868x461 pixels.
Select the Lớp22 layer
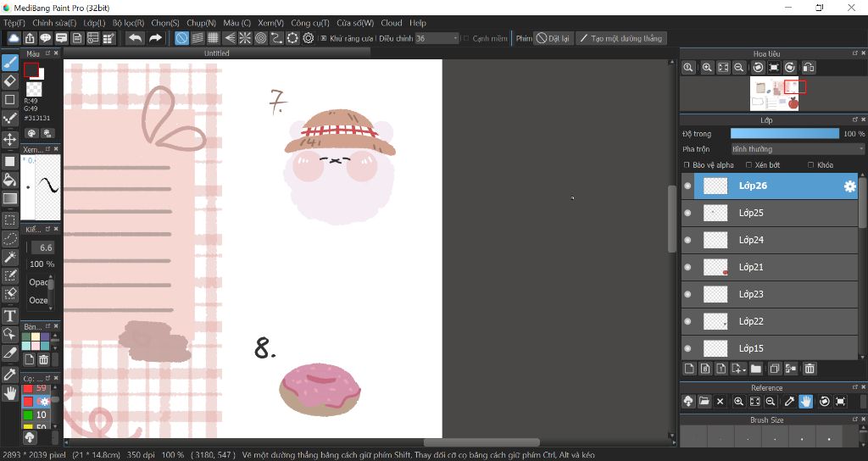pyautogui.click(x=770, y=321)
